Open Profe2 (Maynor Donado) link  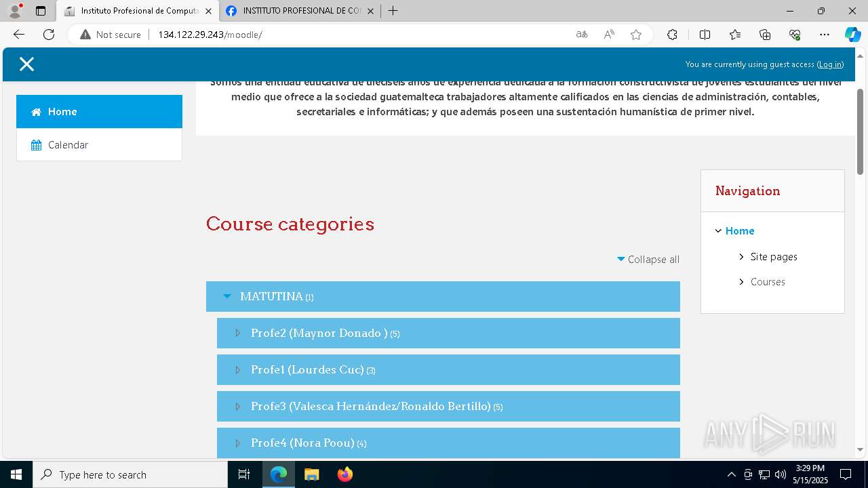[x=319, y=333]
